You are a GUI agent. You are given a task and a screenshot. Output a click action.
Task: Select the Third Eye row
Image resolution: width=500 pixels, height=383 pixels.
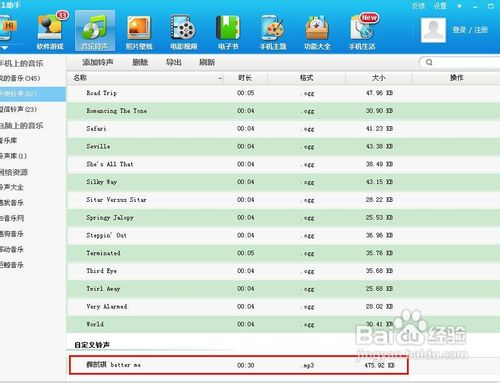pos(283,271)
